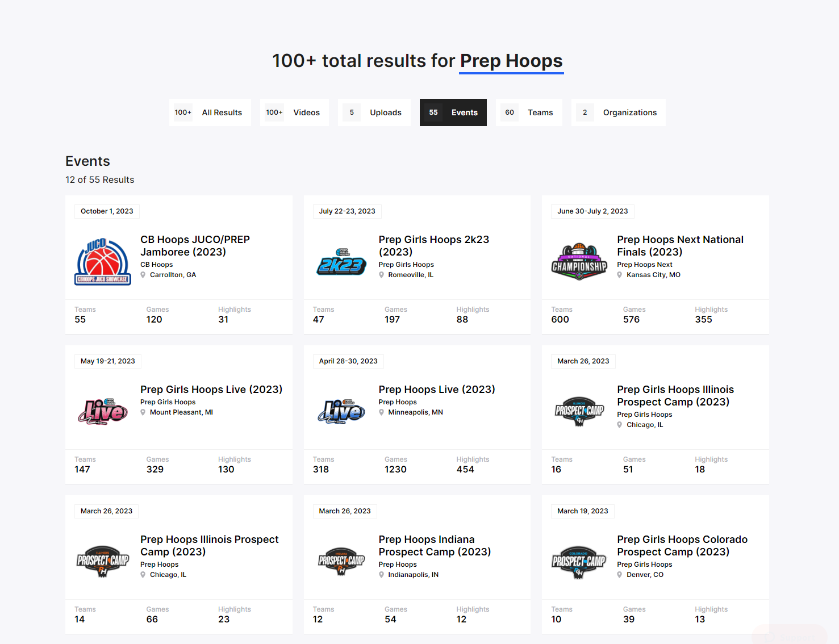Select the Events tab
The width and height of the screenshot is (839, 644).
(453, 112)
